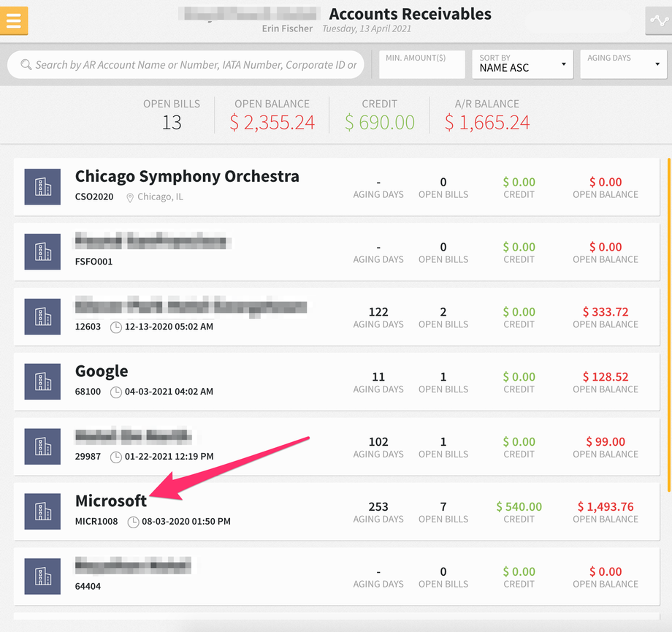Open the analytics graph icon button
The height and width of the screenshot is (632, 672).
pos(659,20)
